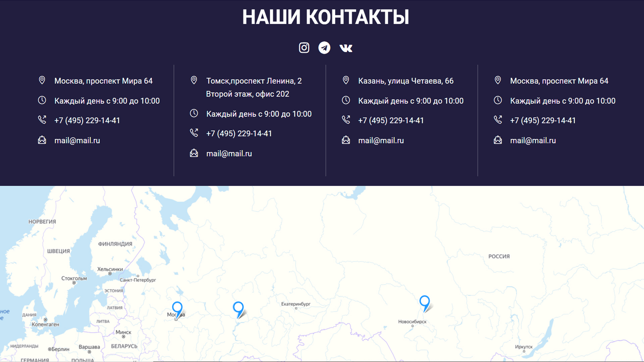Click the envelope icon in Tomsk column
The height and width of the screenshot is (362, 644).
pos(194,153)
